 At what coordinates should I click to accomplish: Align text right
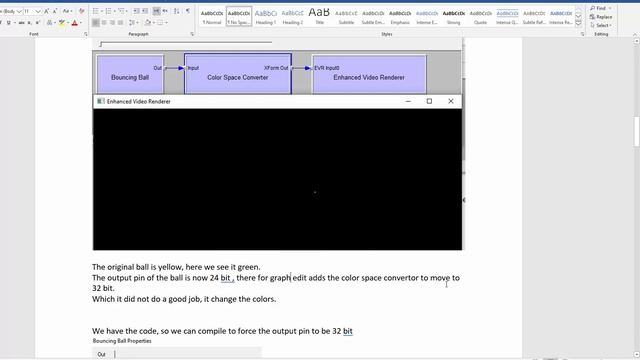[112, 22]
